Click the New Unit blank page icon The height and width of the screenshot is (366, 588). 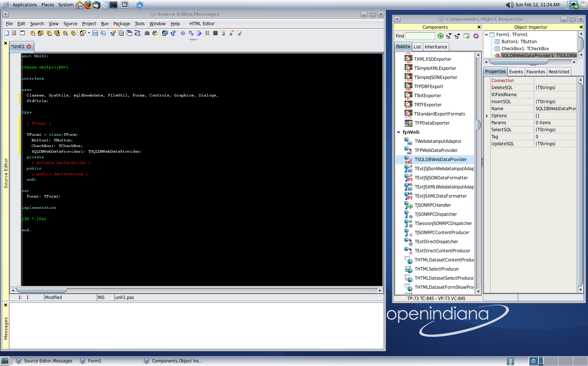(7, 33)
